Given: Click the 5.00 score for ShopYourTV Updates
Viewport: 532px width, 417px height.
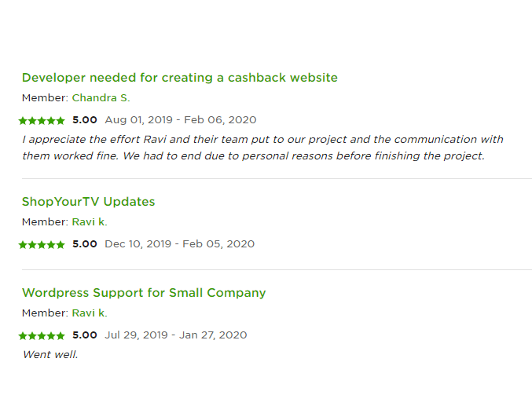Looking at the screenshot, I should (85, 244).
